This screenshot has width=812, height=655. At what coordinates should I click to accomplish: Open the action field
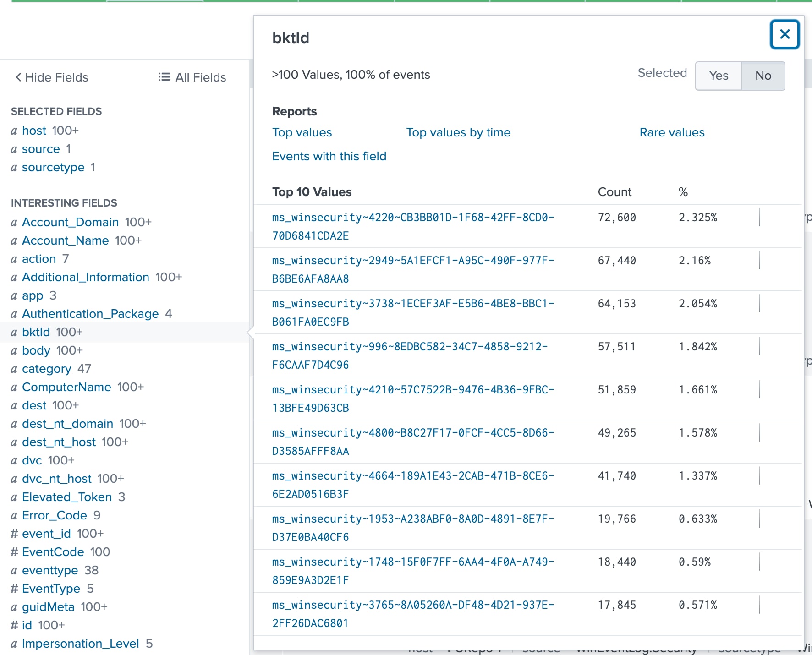click(x=39, y=259)
